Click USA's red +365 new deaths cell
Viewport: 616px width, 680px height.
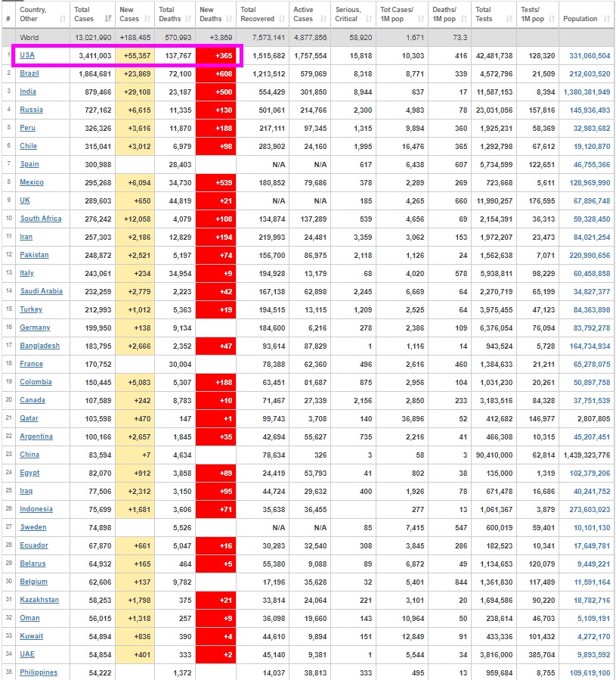click(217, 55)
